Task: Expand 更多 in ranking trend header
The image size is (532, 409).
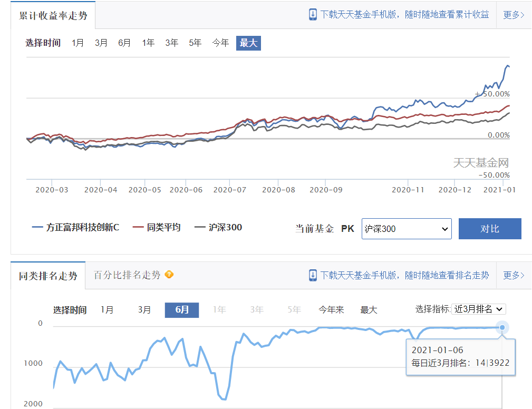Action: pos(514,275)
